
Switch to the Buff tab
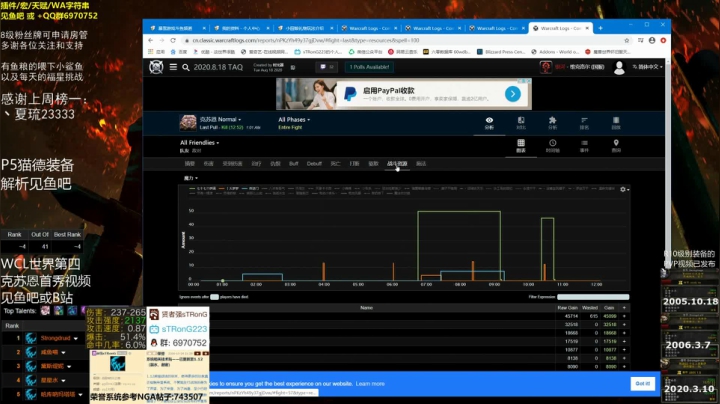(x=294, y=164)
